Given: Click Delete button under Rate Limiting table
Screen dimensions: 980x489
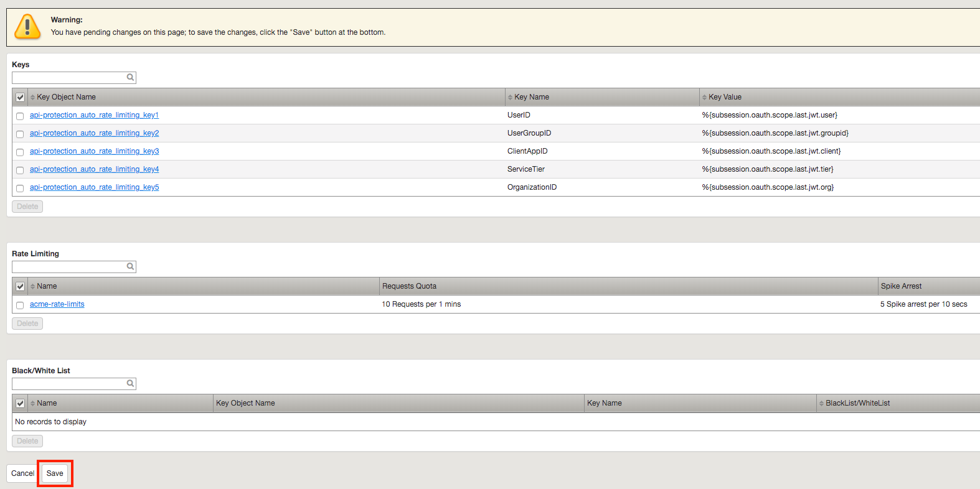Looking at the screenshot, I should click(x=27, y=324).
